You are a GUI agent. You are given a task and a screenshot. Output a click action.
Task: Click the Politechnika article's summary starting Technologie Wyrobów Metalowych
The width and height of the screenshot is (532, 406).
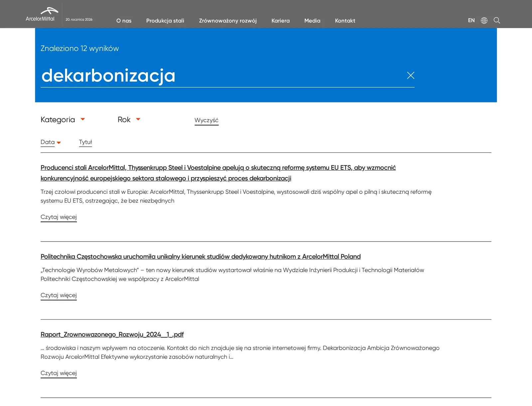tap(232, 274)
